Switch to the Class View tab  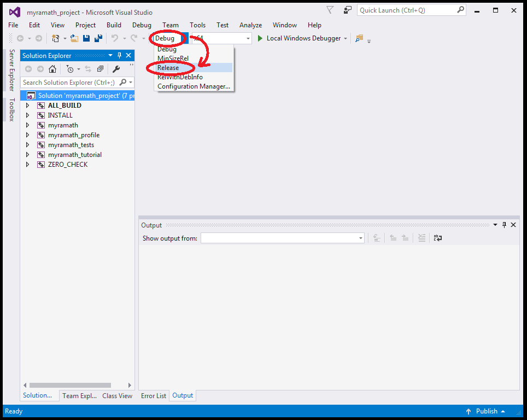point(118,396)
